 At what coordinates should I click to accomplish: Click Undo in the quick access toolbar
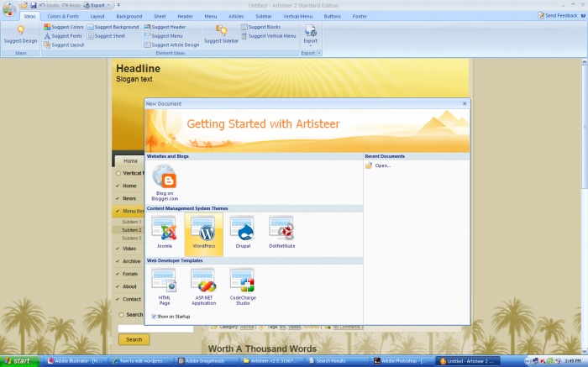pos(49,5)
